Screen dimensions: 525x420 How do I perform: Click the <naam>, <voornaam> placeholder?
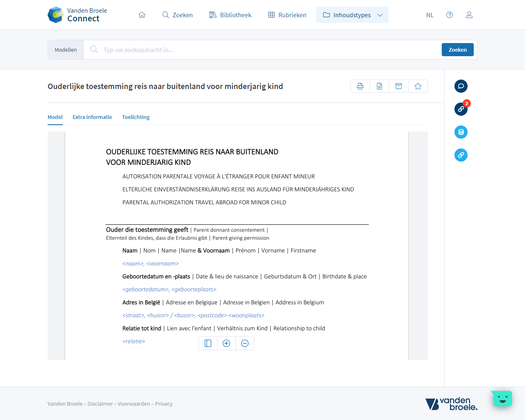point(151,263)
